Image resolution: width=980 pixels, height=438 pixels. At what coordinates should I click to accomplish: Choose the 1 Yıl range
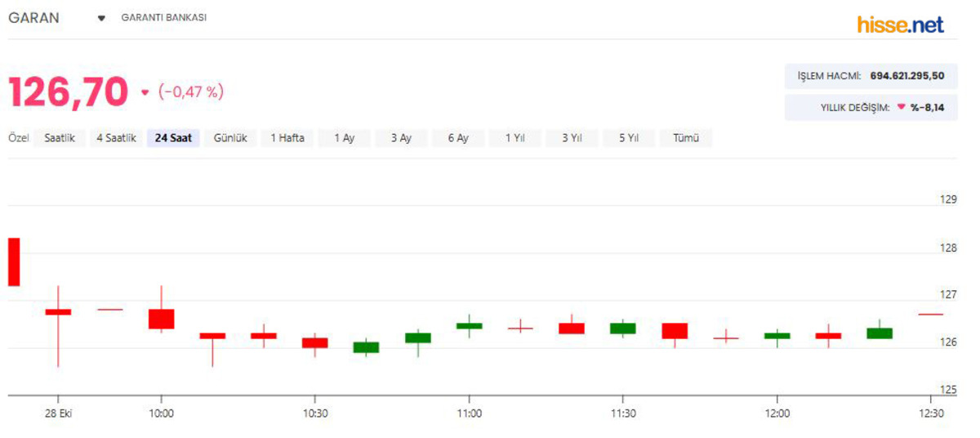[515, 138]
